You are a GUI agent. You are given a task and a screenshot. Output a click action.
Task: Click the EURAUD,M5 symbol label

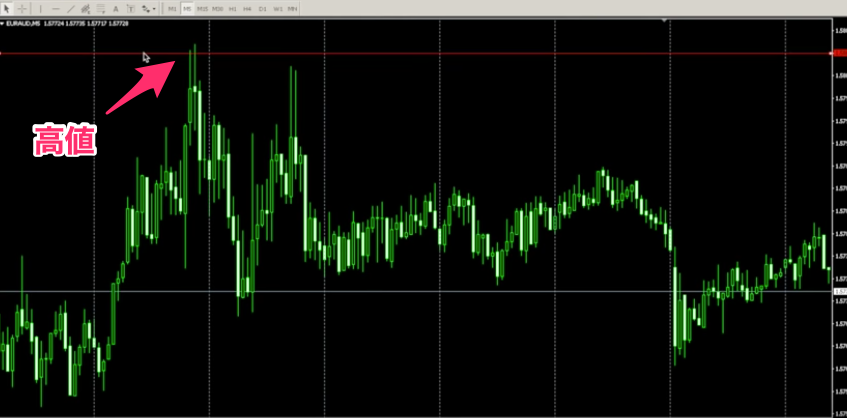22,23
